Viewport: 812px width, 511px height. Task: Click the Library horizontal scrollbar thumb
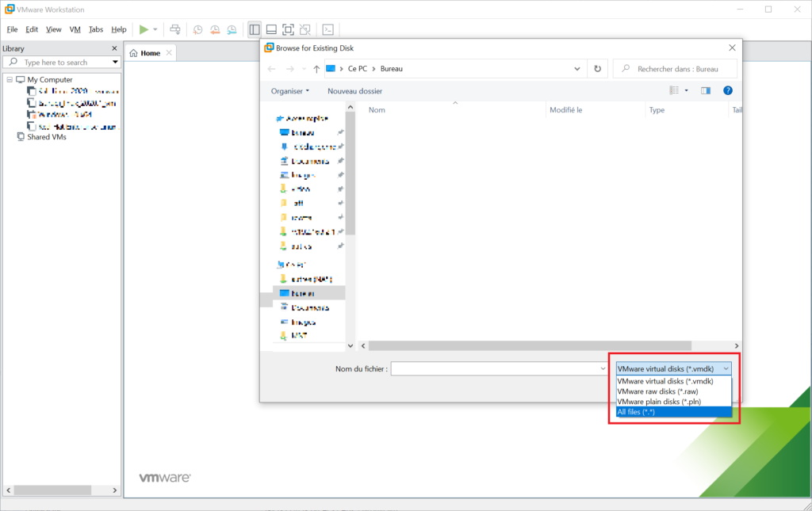[x=52, y=490]
